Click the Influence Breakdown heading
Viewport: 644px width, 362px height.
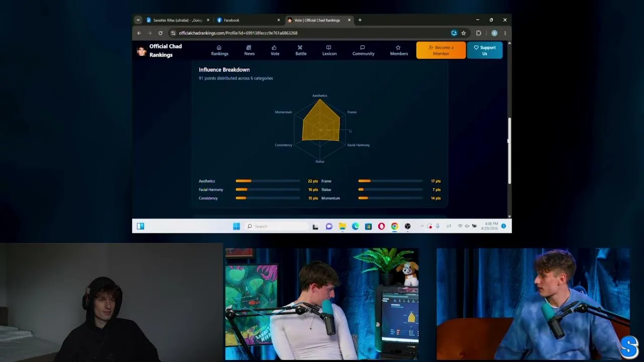[224, 70]
